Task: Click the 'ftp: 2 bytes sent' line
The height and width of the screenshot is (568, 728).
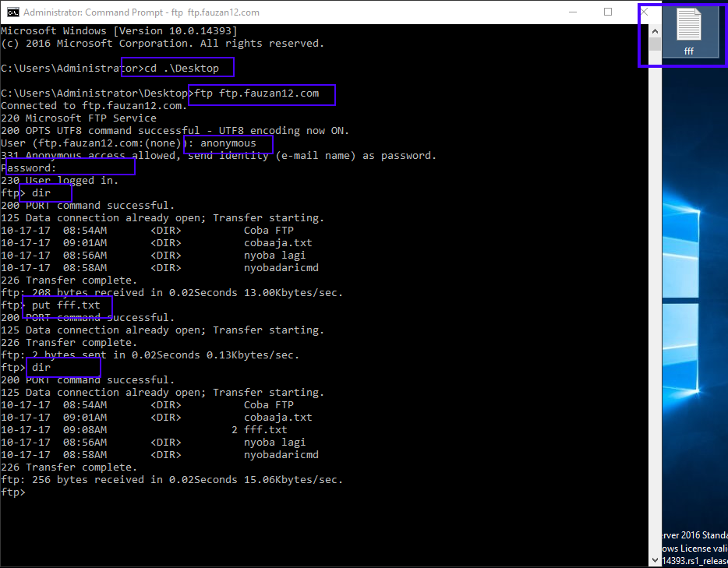Action: (150, 355)
